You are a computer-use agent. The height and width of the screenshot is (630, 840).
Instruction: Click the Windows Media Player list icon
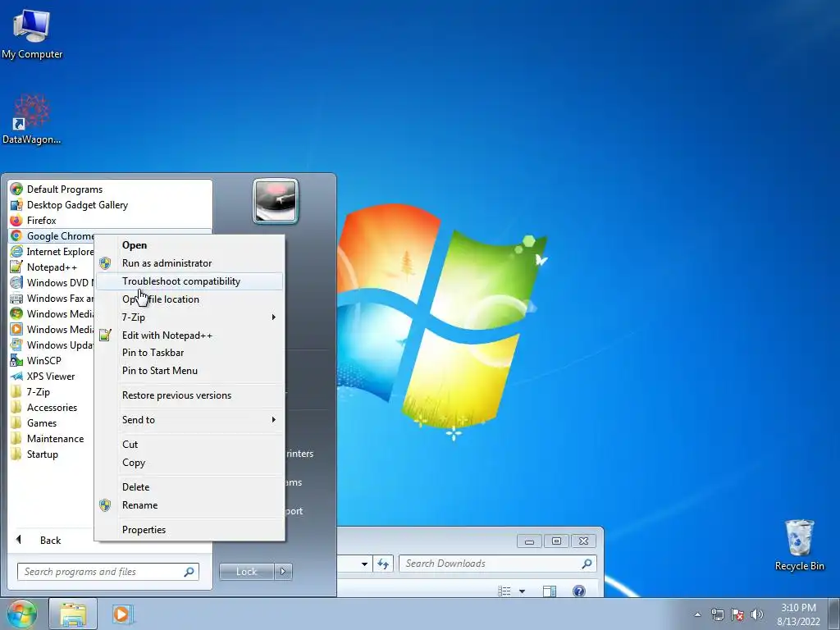point(16,329)
